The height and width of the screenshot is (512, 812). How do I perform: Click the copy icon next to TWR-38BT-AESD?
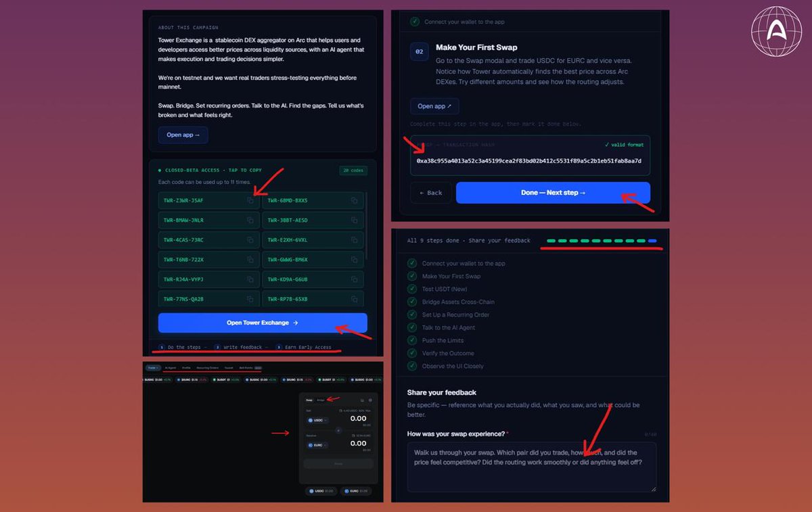tap(354, 220)
